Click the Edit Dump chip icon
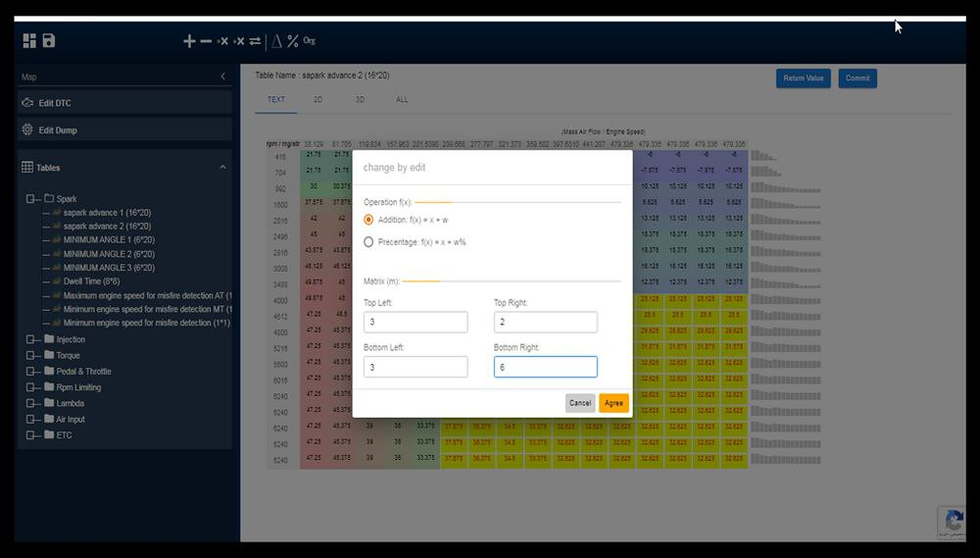This screenshot has width=980, height=558. tap(27, 130)
